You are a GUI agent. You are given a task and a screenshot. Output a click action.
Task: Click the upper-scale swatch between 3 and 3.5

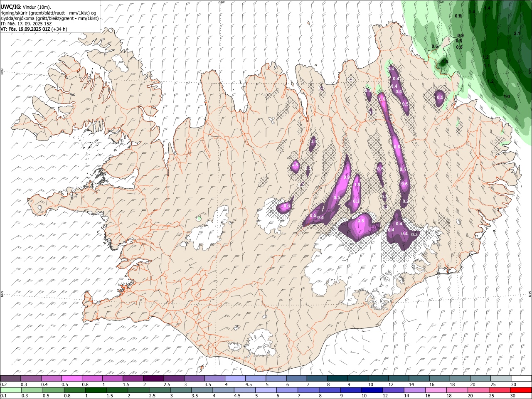[x=194, y=378]
